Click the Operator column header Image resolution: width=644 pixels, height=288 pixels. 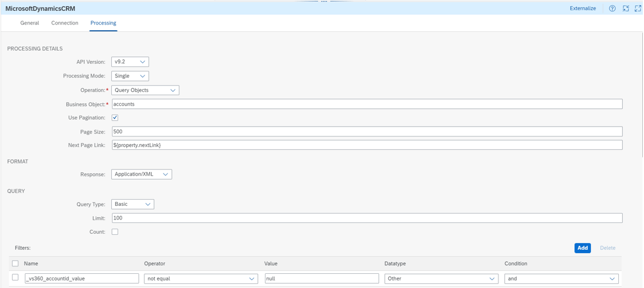155,263
